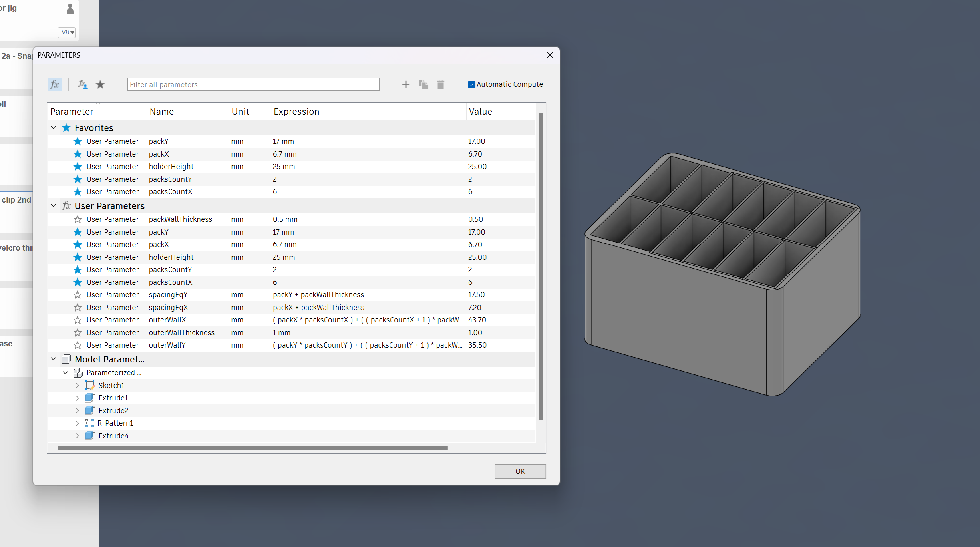Expand the R-Pattern1 node

tap(78, 423)
